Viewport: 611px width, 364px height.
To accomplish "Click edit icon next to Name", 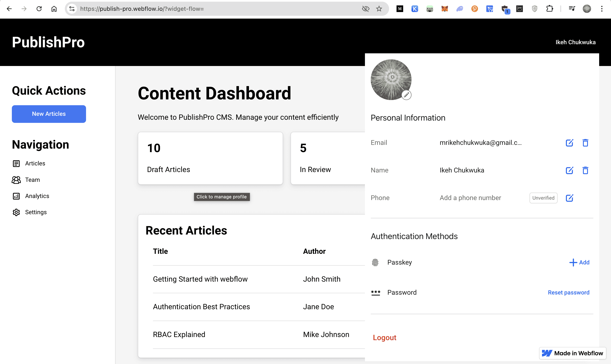I will 569,170.
